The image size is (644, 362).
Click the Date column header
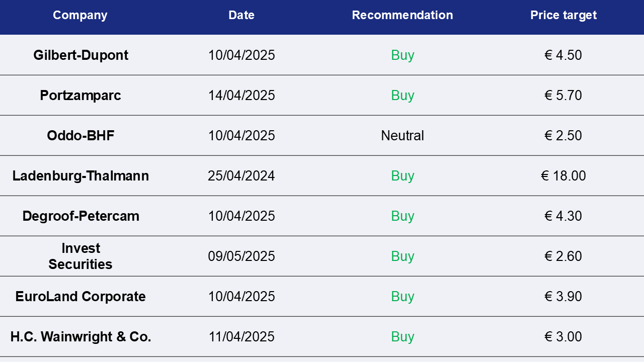click(x=242, y=15)
